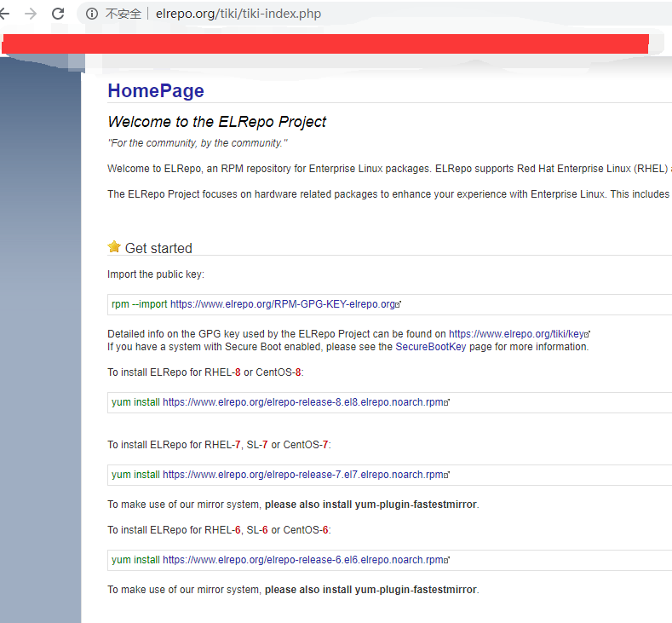The image size is (672, 623).
Task: Click the 'Get started' section heading
Action: coord(158,248)
